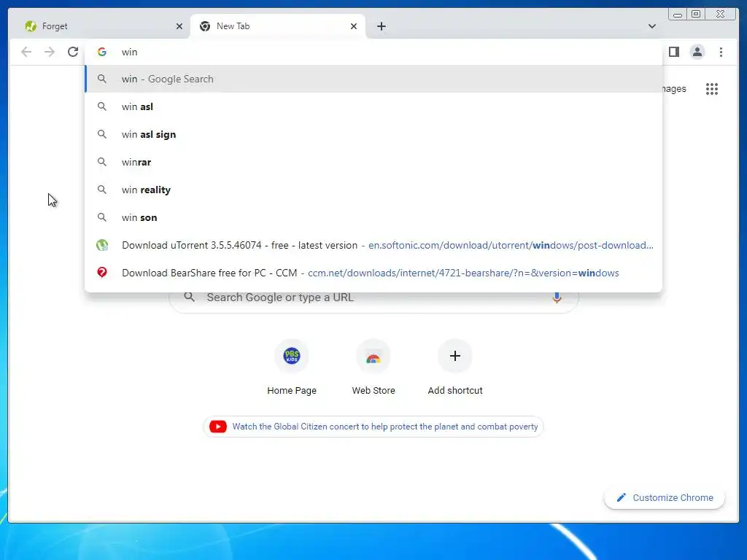
Task: Click the softonic favicon in the uTorrent suggestion
Action: tap(102, 245)
